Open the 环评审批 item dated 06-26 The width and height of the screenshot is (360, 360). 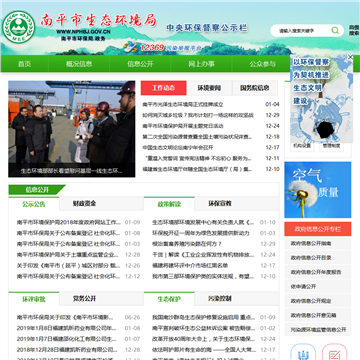(65, 317)
